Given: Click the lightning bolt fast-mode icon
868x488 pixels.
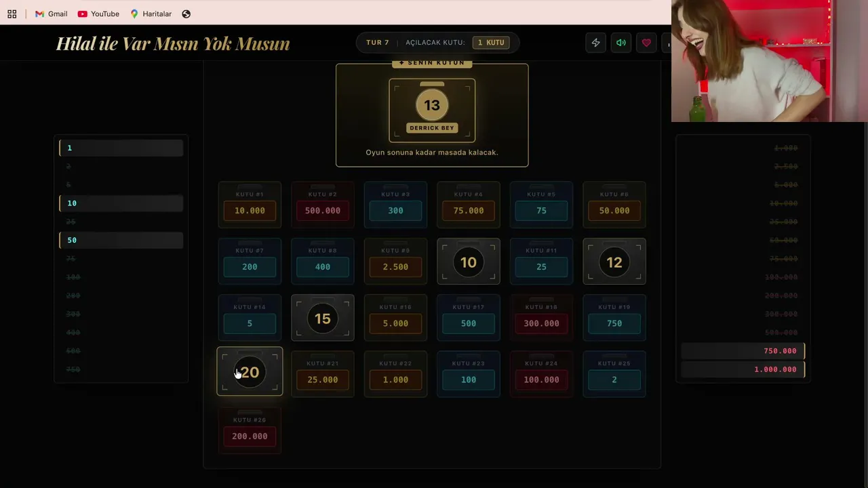Looking at the screenshot, I should point(596,43).
